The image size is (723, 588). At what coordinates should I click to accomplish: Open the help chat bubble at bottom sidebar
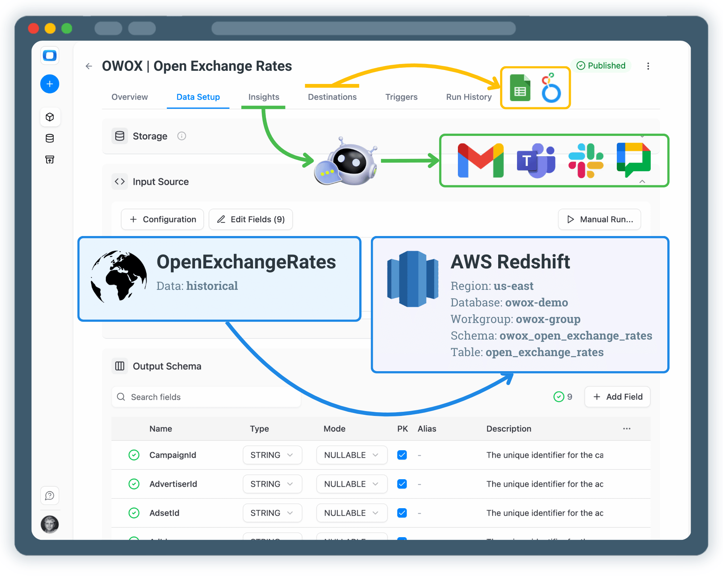pyautogui.click(x=50, y=495)
